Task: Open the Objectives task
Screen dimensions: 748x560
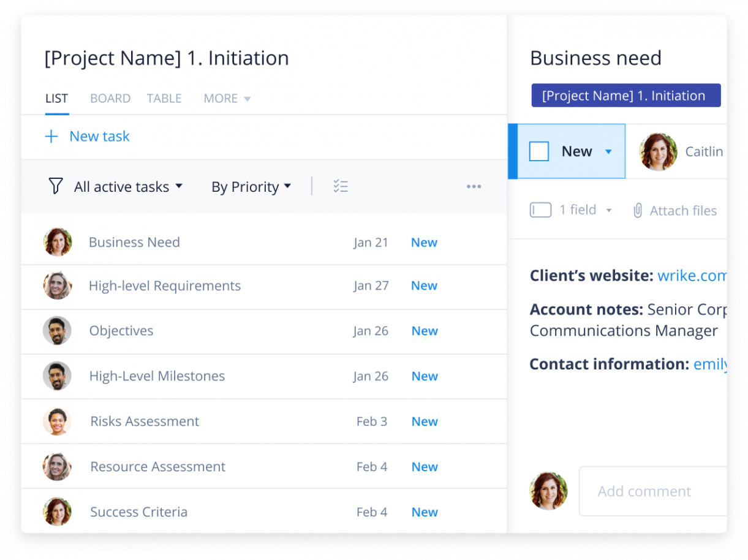Action: 121,331
